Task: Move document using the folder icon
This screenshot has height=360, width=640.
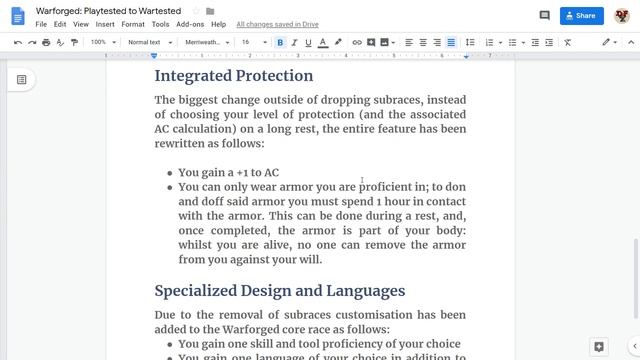Action: [x=210, y=11]
